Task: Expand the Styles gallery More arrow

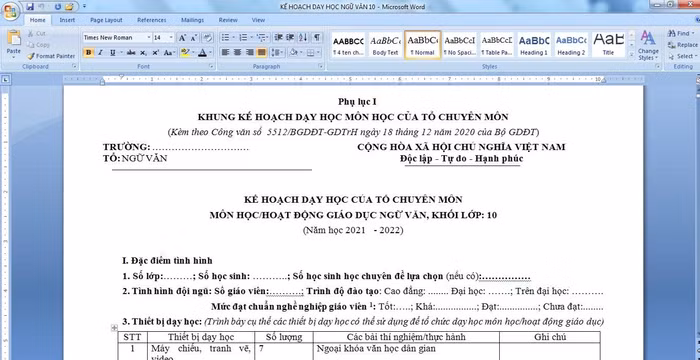Action: [631, 54]
